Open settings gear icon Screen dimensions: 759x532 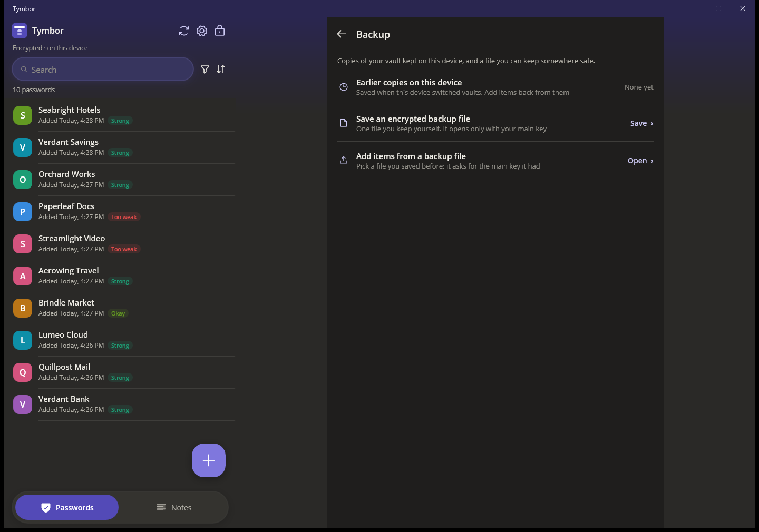pyautogui.click(x=202, y=31)
